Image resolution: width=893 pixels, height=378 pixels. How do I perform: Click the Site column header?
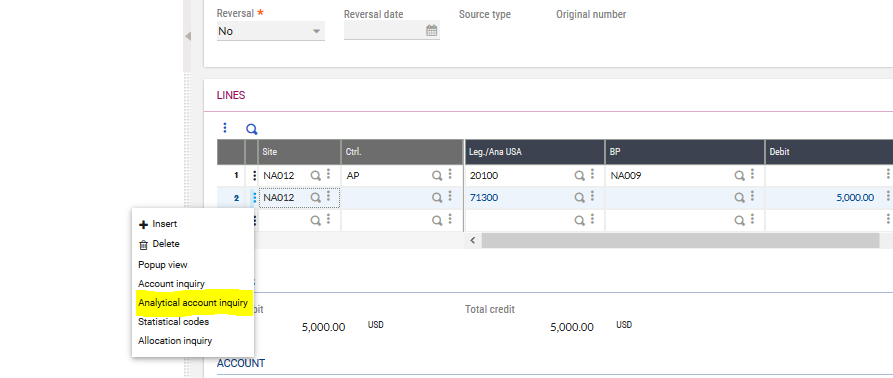300,152
